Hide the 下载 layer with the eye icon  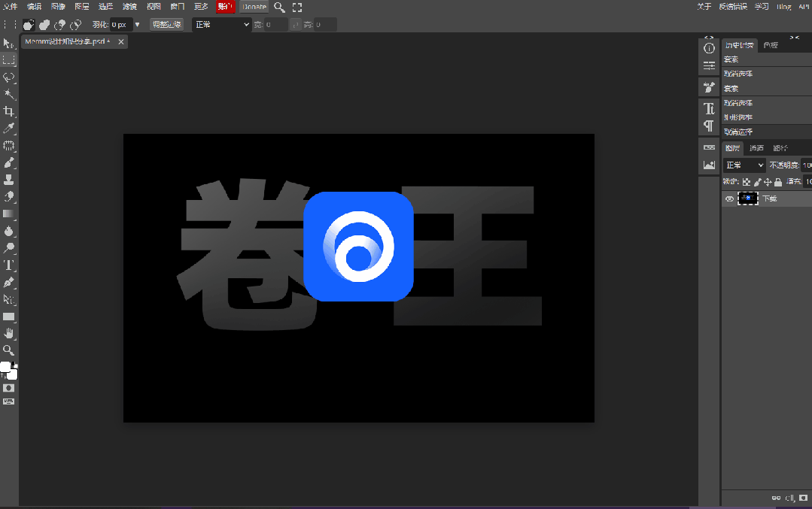point(728,199)
